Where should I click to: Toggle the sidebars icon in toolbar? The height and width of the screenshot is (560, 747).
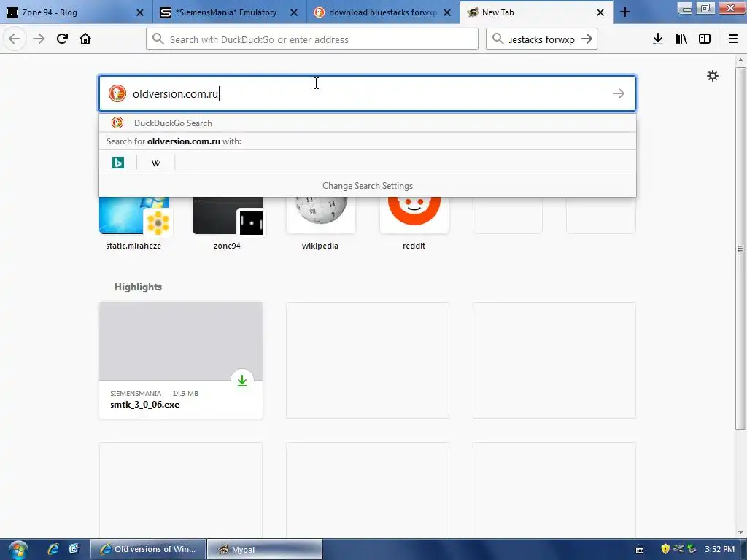click(705, 39)
